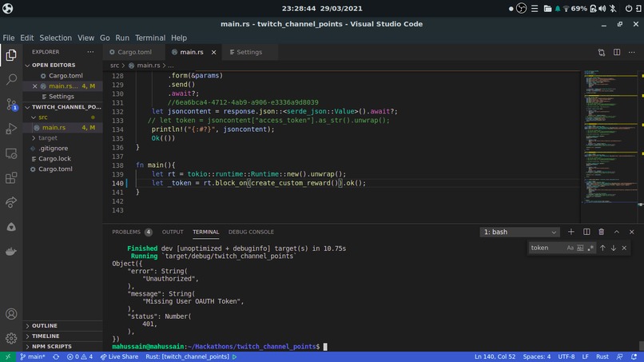Collapse the src folder
Image resolution: width=644 pixels, height=362 pixels.
(x=62, y=117)
